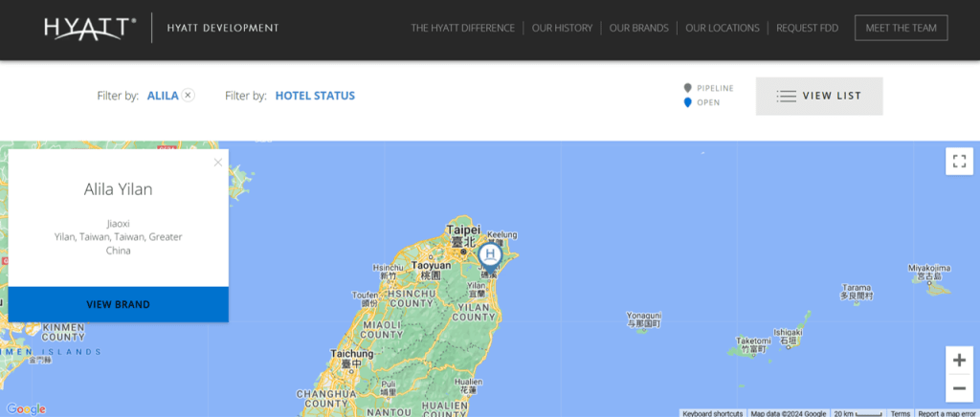Click the Hyatt logo in header
The height and width of the screenshot is (417, 980).
[90, 28]
